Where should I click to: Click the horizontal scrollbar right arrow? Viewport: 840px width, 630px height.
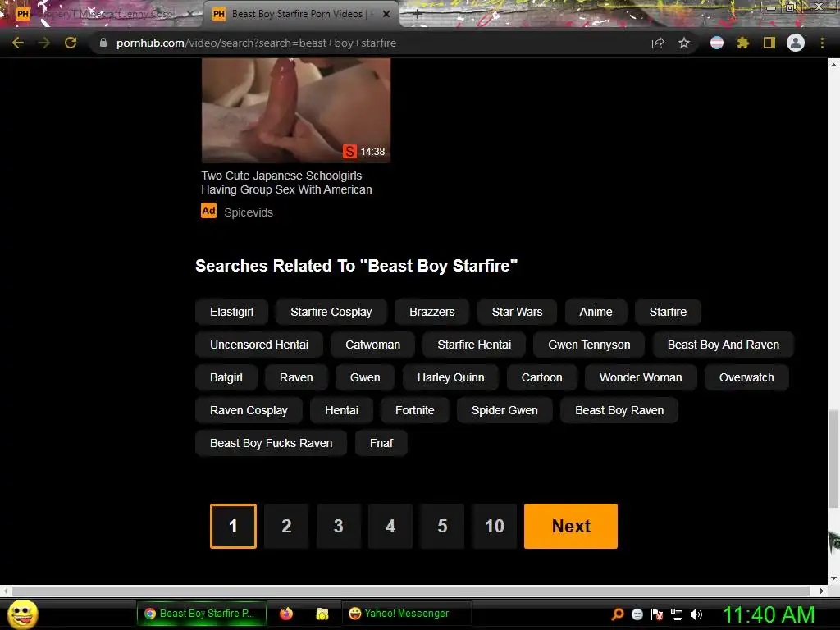(822, 591)
